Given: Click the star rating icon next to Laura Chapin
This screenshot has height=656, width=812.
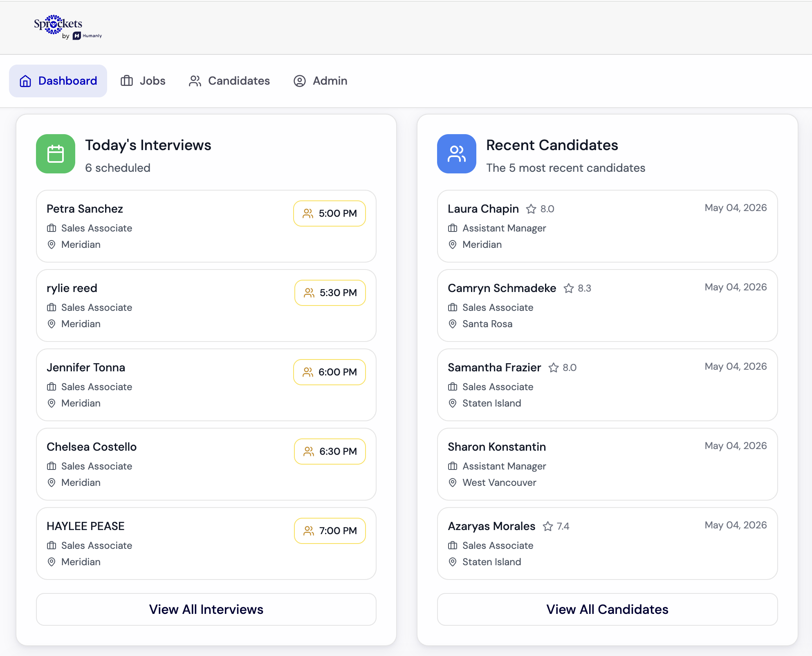Looking at the screenshot, I should pyautogui.click(x=531, y=209).
